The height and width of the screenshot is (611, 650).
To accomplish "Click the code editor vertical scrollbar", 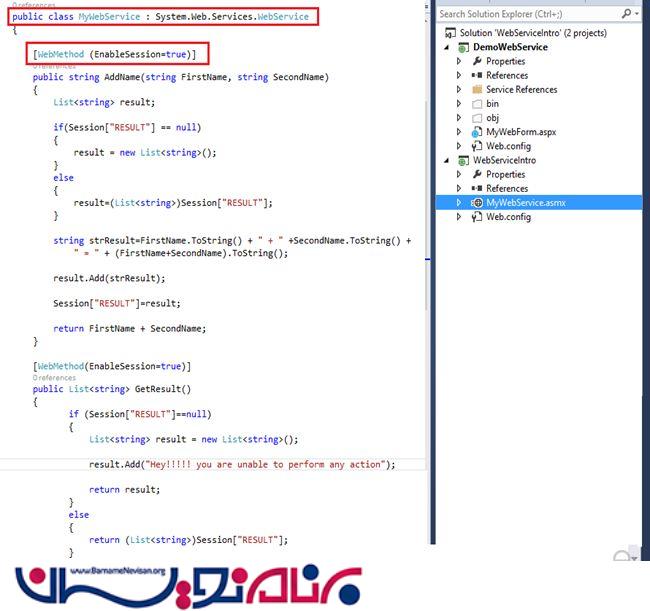I will tap(427, 205).
